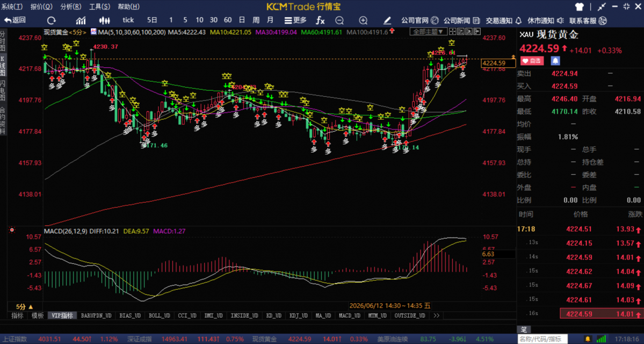Click the refresh icon in toolbar

click(52, 20)
